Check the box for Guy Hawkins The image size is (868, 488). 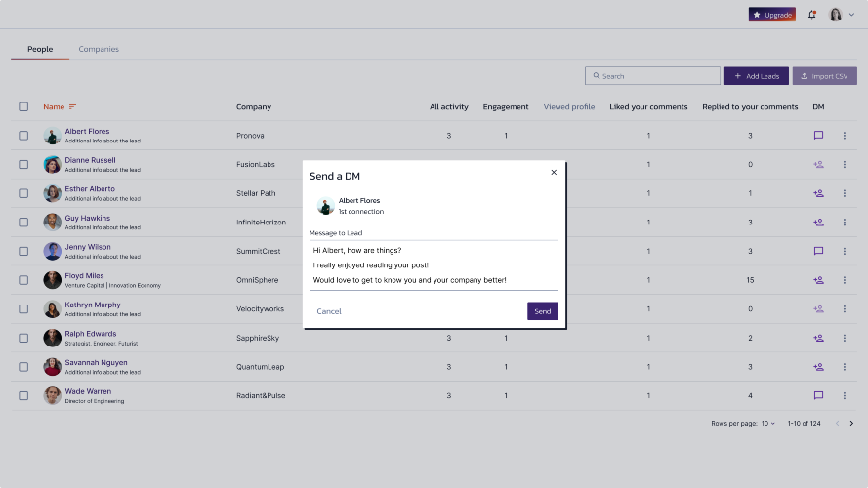(23, 223)
